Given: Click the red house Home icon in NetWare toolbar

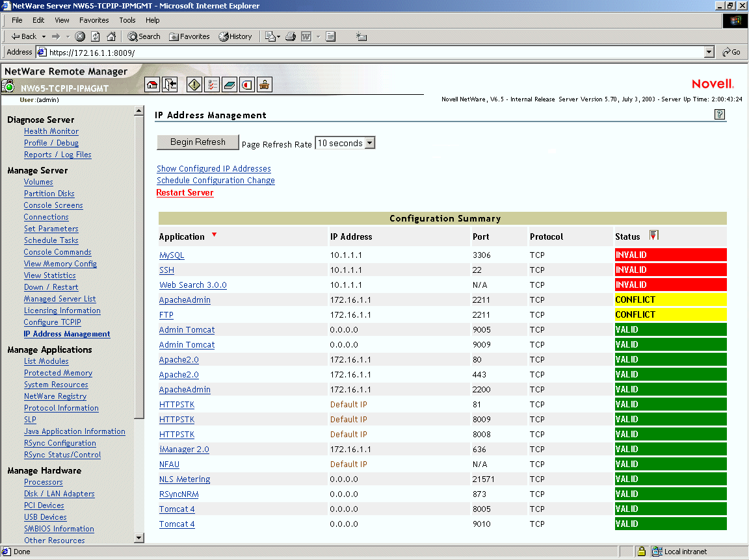Looking at the screenshot, I should tap(152, 84).
